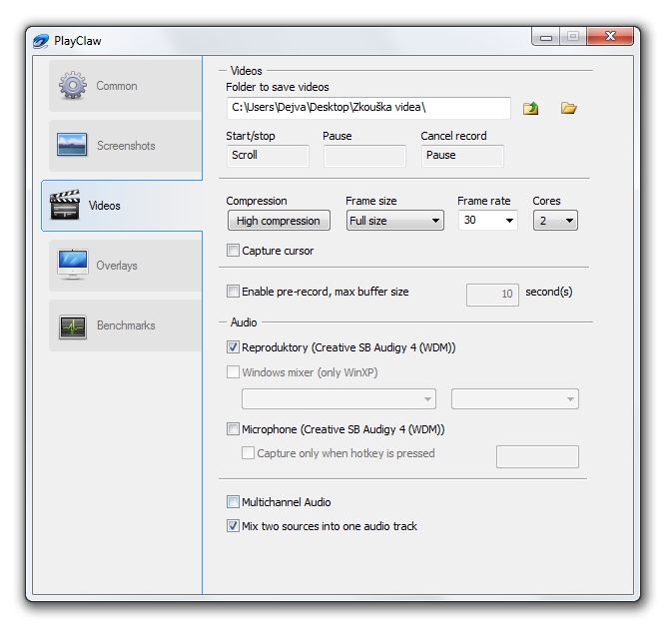Click the High compression button
The image size is (672, 634).
[279, 221]
